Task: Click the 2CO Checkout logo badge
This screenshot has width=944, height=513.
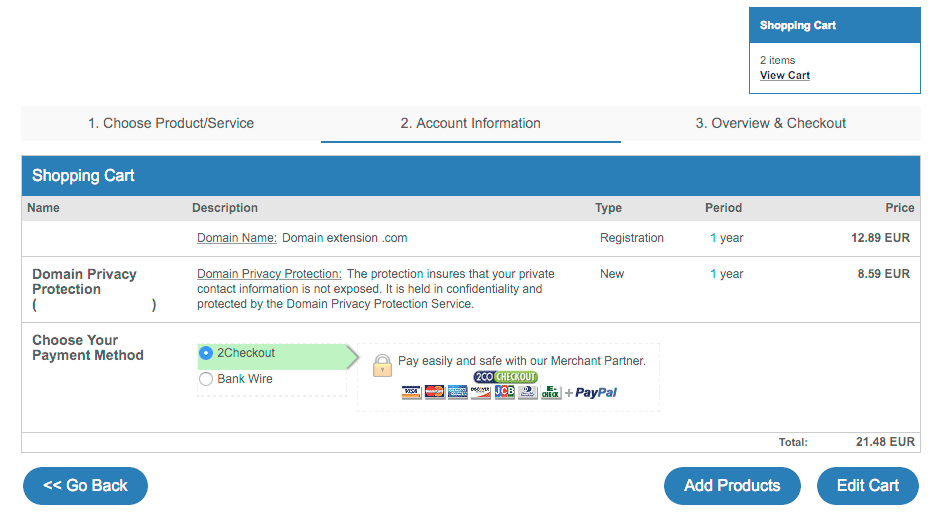Action: (x=505, y=377)
